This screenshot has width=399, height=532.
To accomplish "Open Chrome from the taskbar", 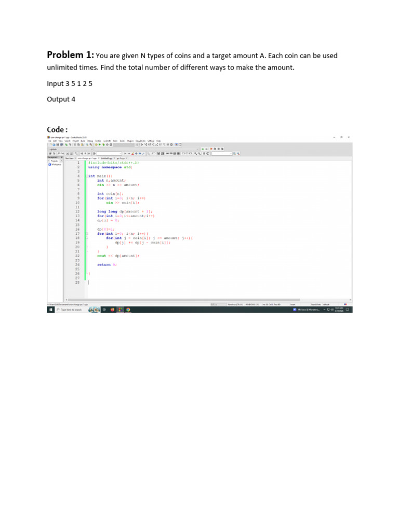I will (x=128, y=310).
